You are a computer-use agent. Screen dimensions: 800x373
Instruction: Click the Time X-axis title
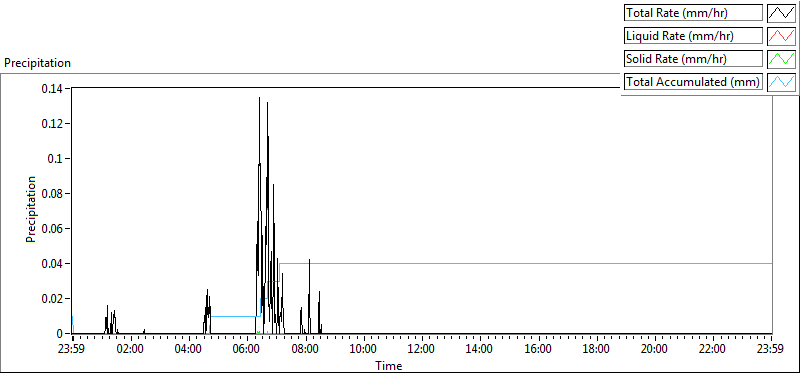[x=389, y=365]
